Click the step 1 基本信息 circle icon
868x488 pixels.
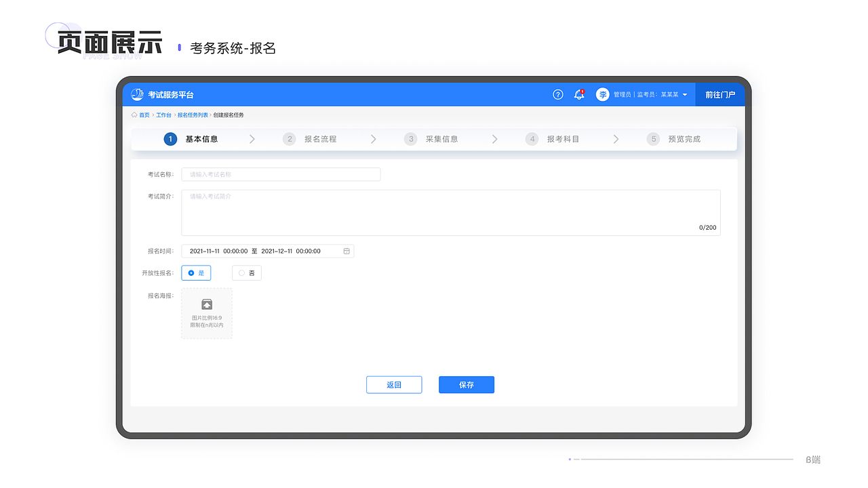[x=170, y=139]
